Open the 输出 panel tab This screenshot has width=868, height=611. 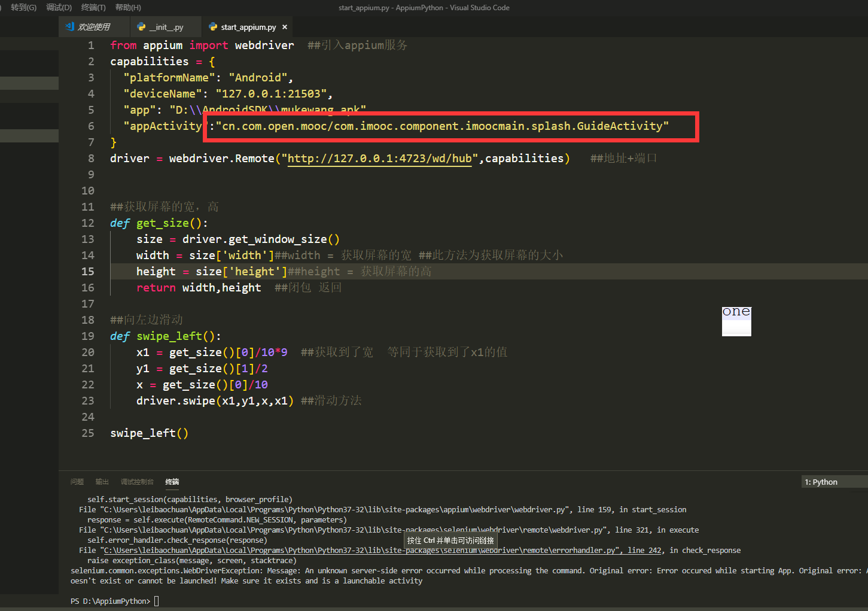pos(102,482)
